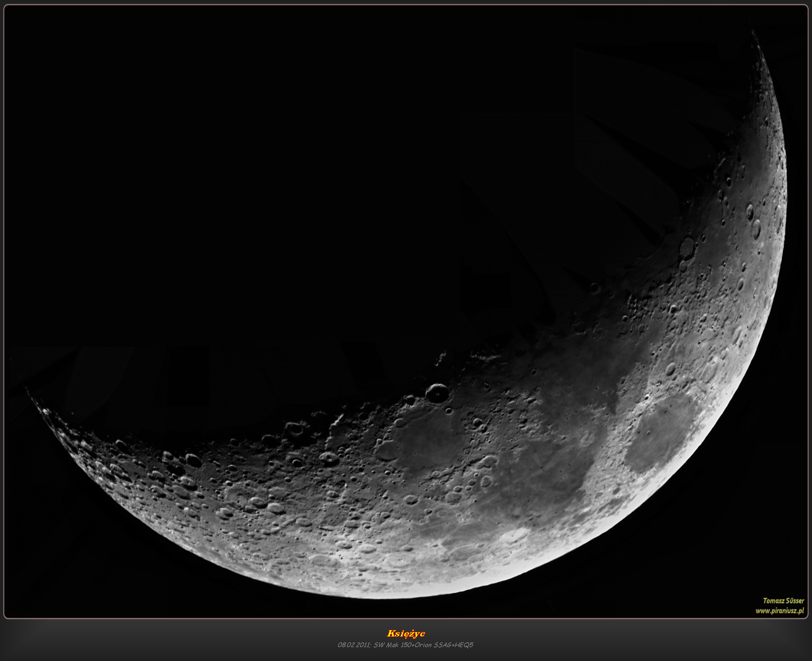Open the www.piraniusz.pl link
The width and height of the screenshot is (812, 661).
pyautogui.click(x=780, y=611)
